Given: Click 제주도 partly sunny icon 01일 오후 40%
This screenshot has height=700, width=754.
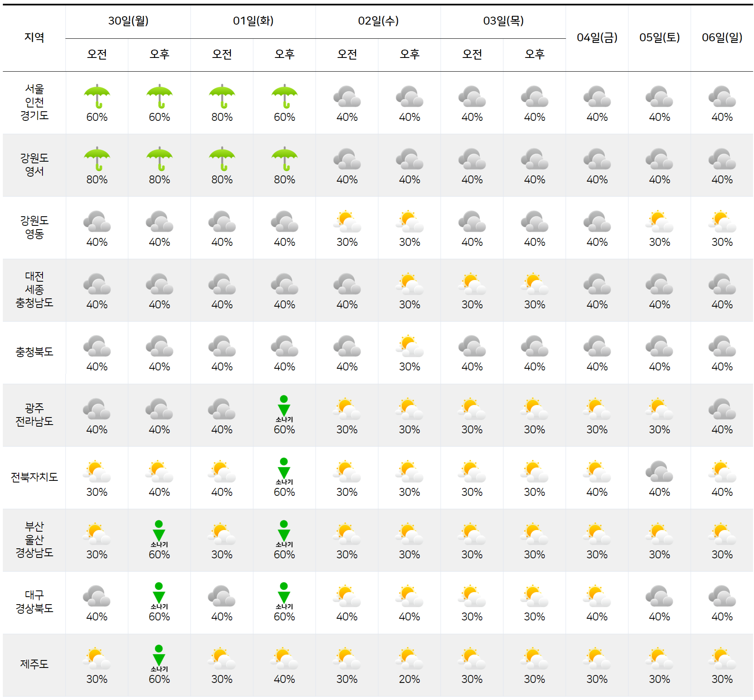Looking at the screenshot, I should tap(284, 658).
